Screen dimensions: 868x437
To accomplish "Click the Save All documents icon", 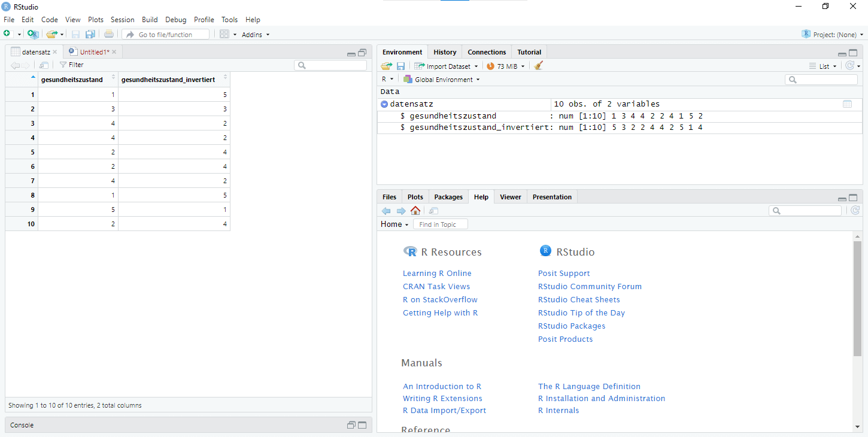I will point(90,34).
